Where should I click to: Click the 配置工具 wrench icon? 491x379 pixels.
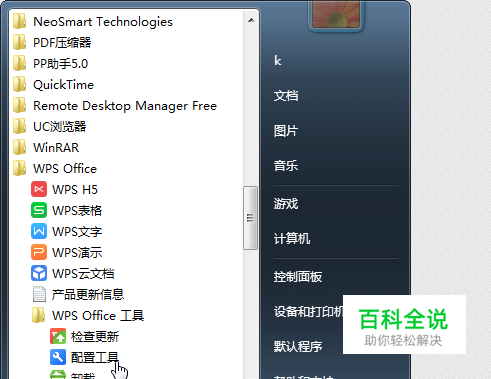tap(58, 357)
